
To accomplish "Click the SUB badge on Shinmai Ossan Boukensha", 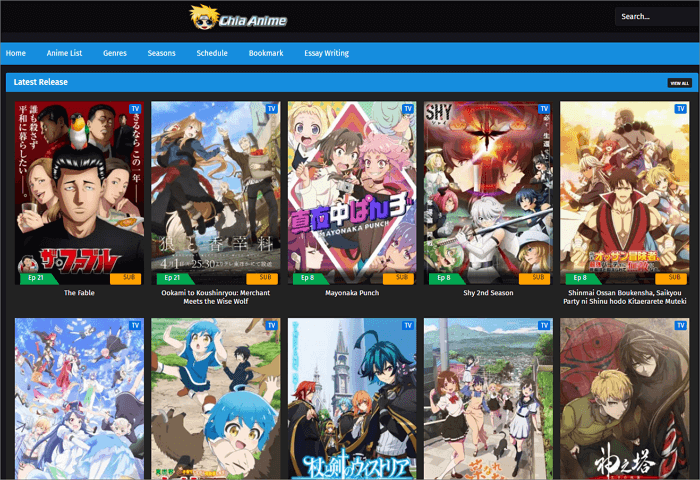I will click(x=673, y=278).
